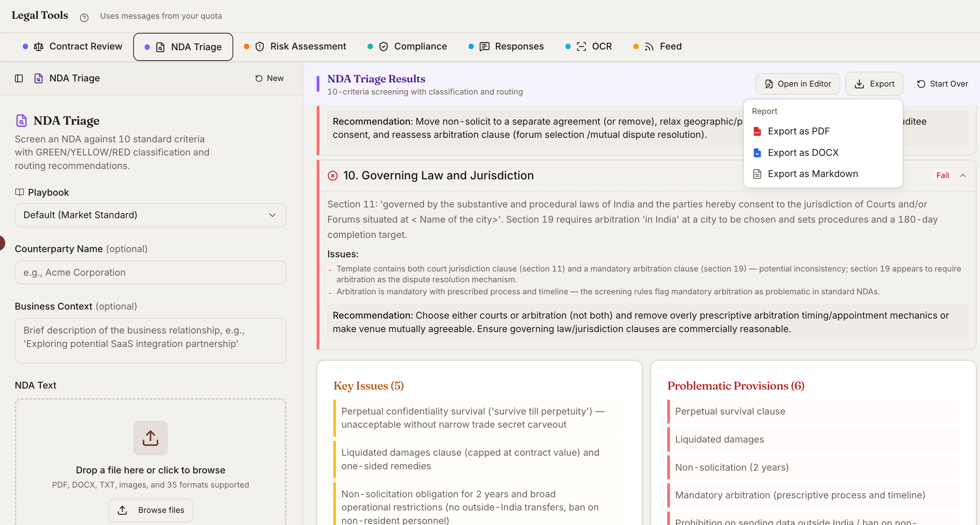Image resolution: width=980 pixels, height=525 pixels.
Task: Click the message icon on Responses tab
Action: coord(484,46)
